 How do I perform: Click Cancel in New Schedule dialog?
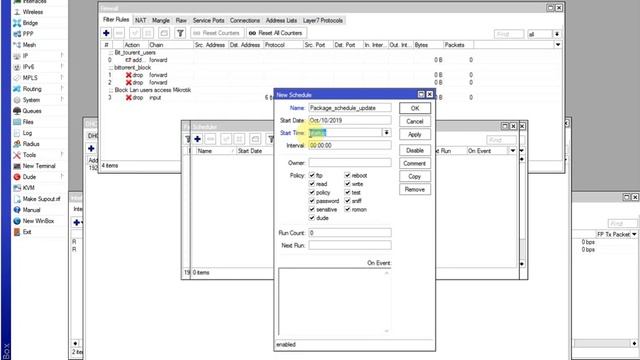415,121
